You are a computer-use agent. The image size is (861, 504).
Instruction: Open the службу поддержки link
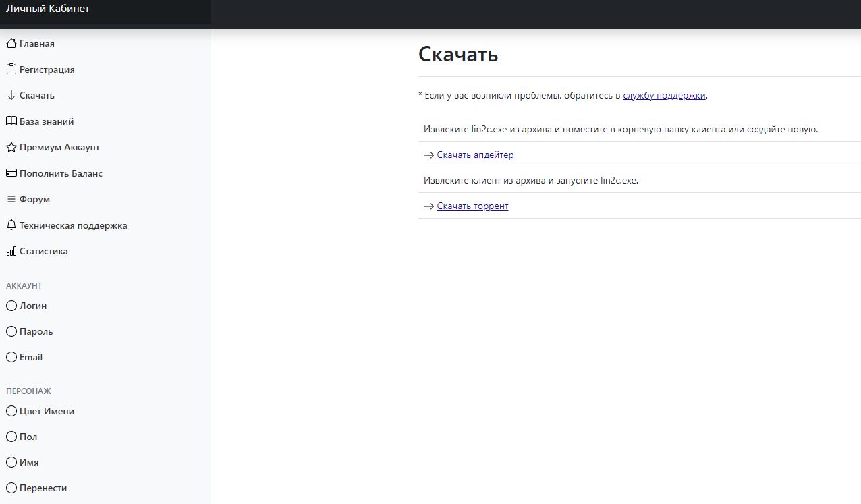click(x=664, y=96)
